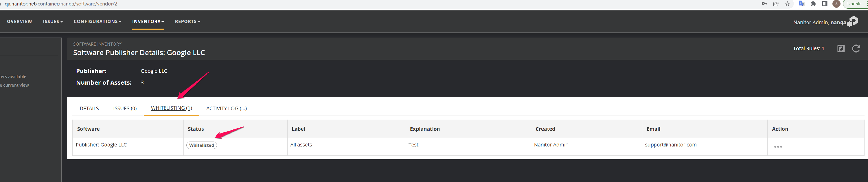Click the Whitelisted status badge
Viewport: 868px width, 182px height.
pos(201,145)
